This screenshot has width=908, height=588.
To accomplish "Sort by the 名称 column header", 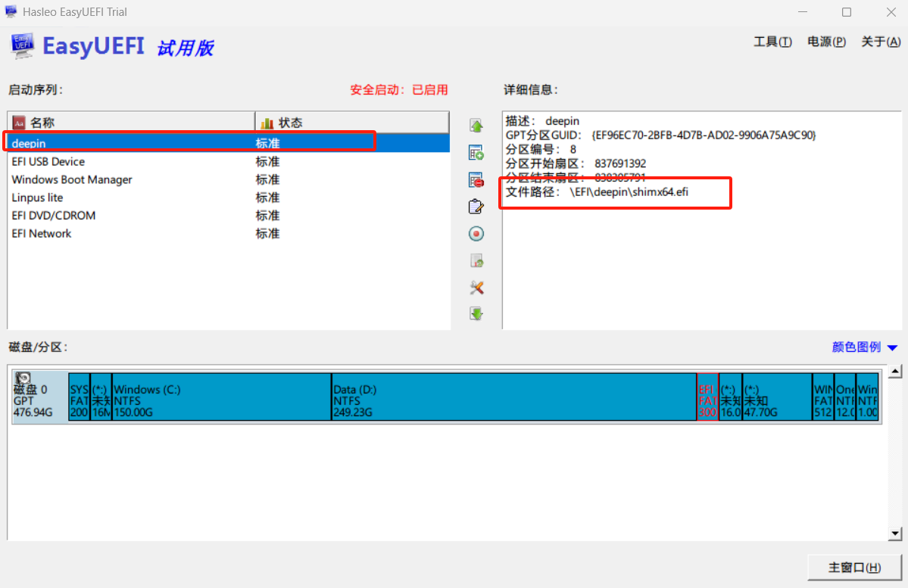I will coord(132,122).
